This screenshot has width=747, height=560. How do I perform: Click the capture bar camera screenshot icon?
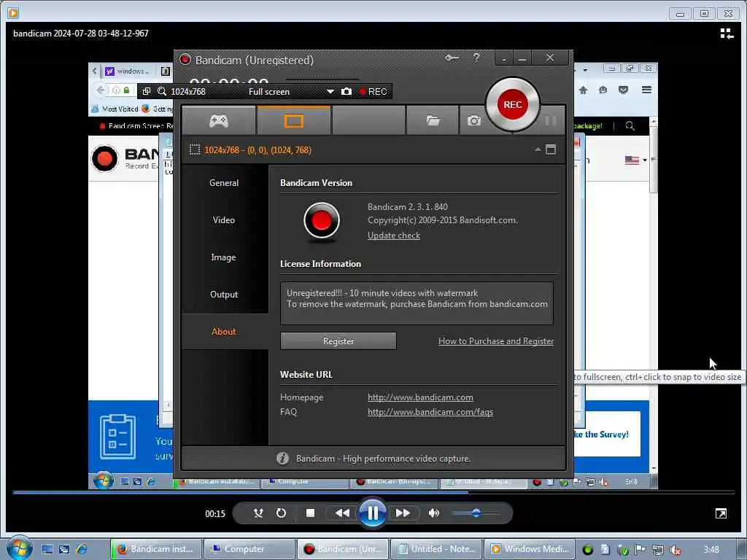[x=347, y=91]
